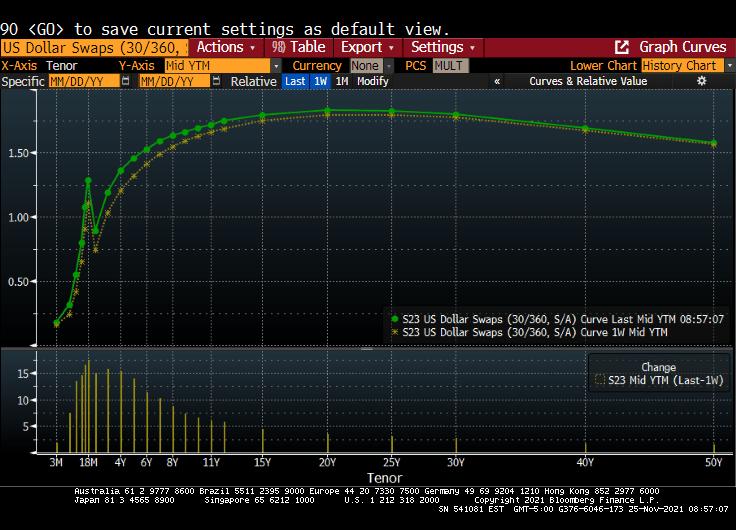Click the yellow asterisk legend marker for 1W curve
Screen dimensions: 736x530
pos(394,331)
